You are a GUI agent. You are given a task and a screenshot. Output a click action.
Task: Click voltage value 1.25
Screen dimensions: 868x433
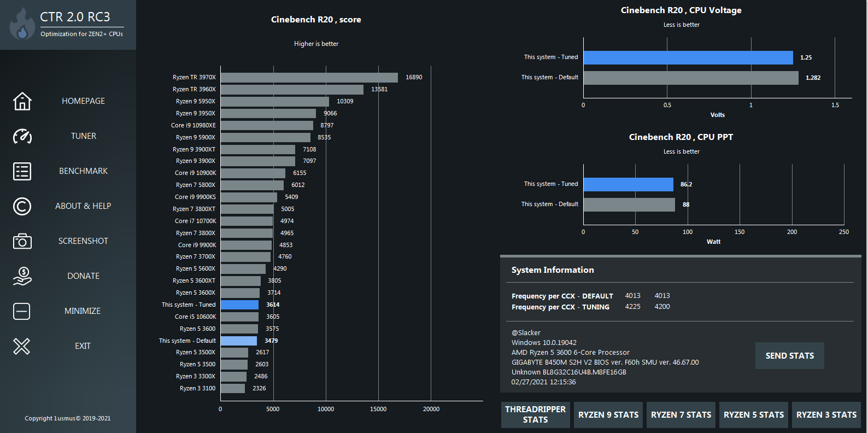(806, 57)
